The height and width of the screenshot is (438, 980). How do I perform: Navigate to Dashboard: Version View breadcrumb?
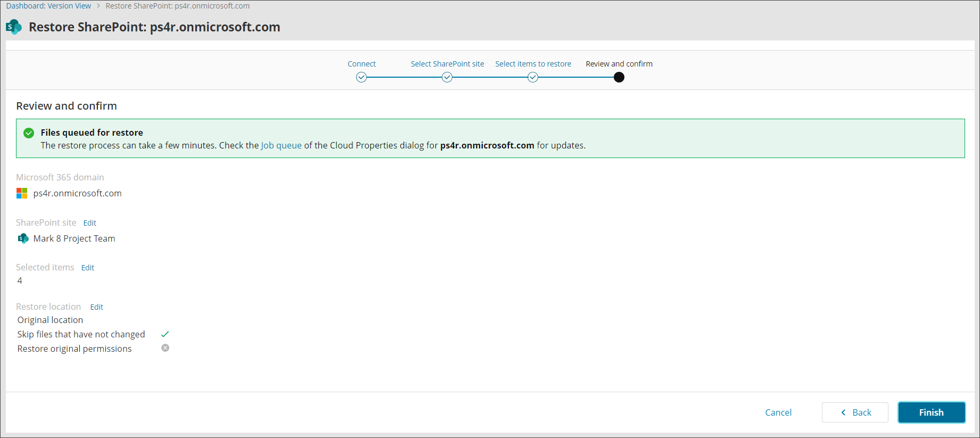click(48, 6)
